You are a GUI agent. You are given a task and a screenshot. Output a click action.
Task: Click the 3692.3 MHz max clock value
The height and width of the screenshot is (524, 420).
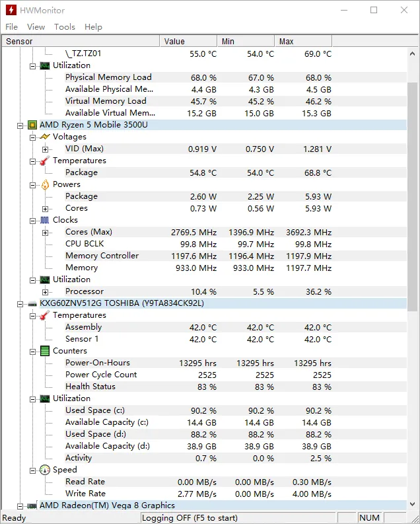coord(308,232)
